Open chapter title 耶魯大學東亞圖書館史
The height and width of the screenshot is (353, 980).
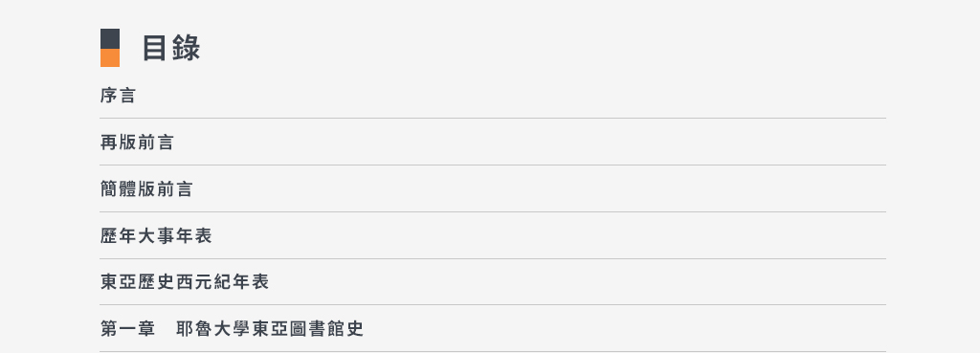point(270,329)
